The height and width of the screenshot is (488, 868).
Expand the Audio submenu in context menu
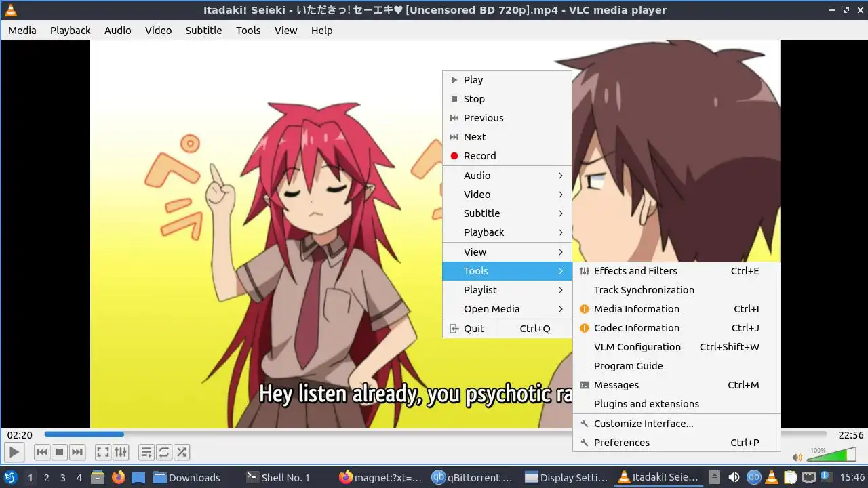507,176
